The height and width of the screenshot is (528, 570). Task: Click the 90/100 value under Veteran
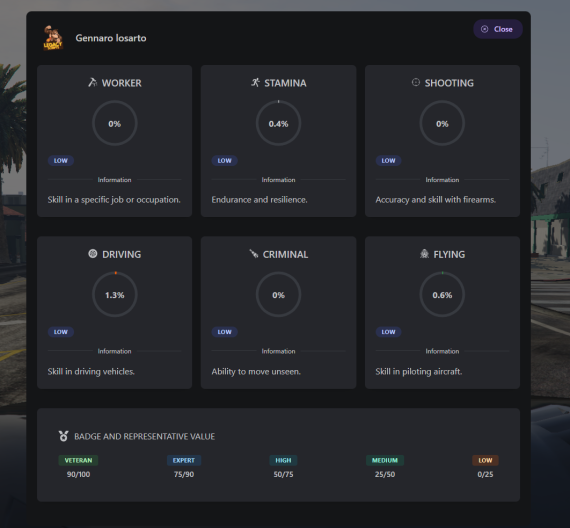(x=78, y=474)
